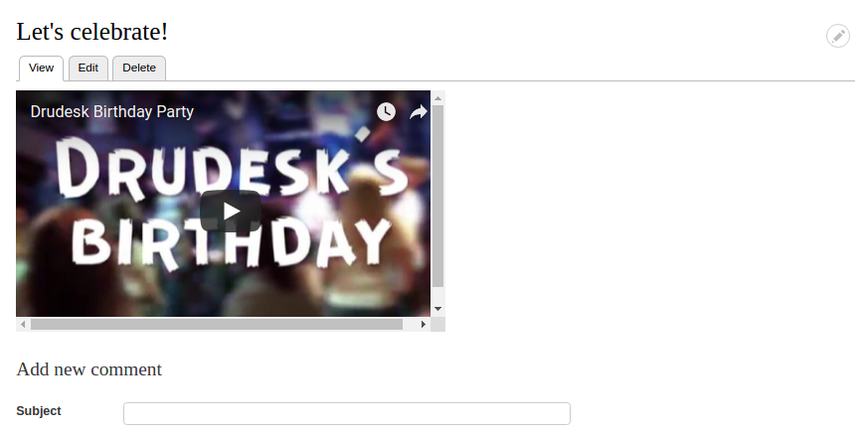Play the Drudesk Birthday Party video
The image size is (868, 435).
pyautogui.click(x=231, y=211)
